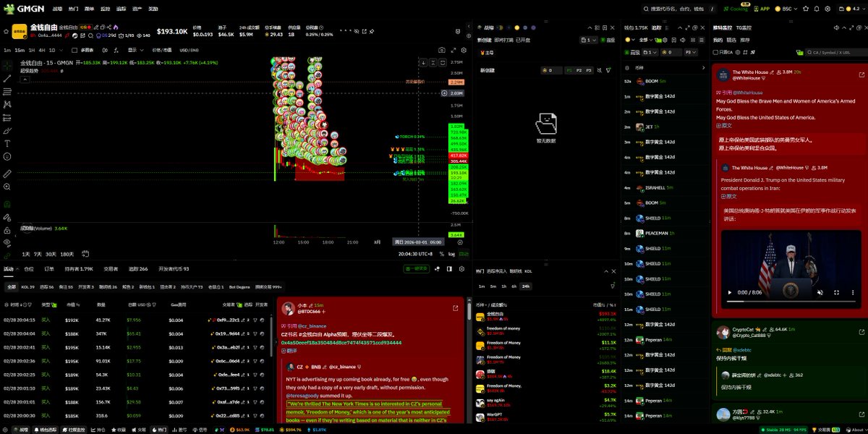Click 翻译 under the 小本 tweet
868x434 pixels.
click(x=289, y=350)
